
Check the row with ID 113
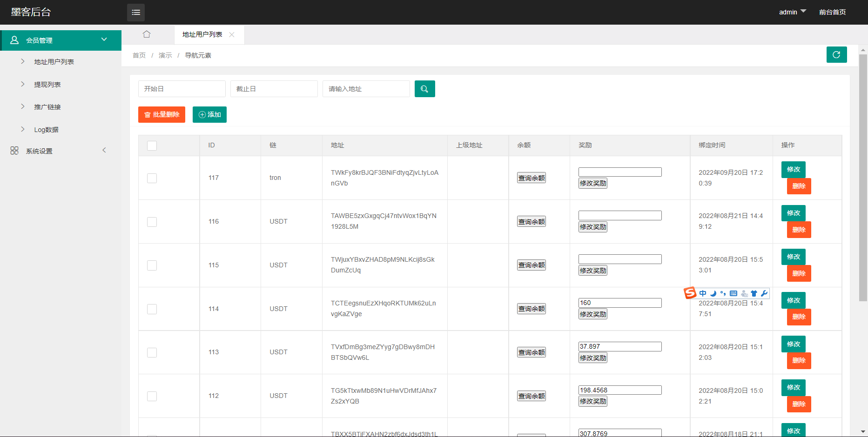pyautogui.click(x=152, y=352)
